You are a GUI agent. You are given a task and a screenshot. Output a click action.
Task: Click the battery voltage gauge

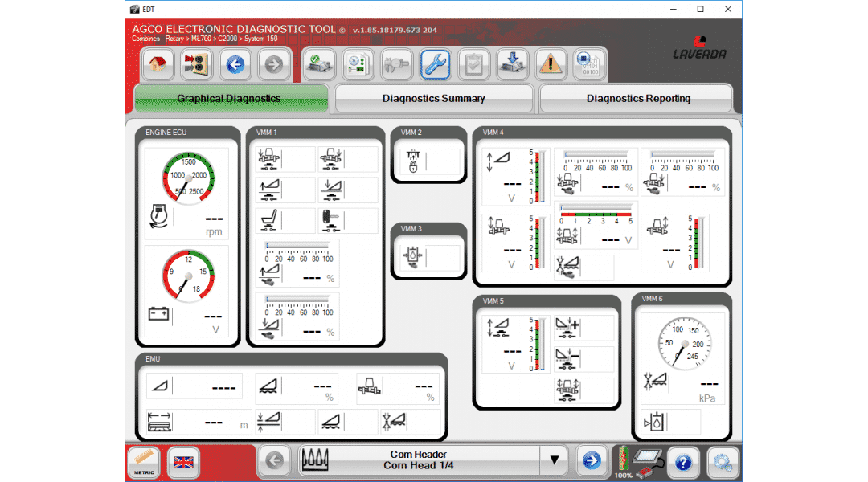click(x=188, y=276)
